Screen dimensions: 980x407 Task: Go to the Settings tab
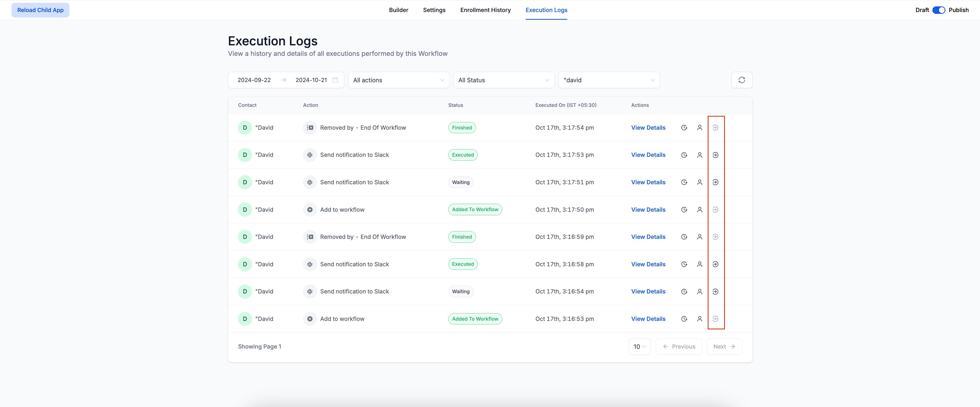point(434,10)
